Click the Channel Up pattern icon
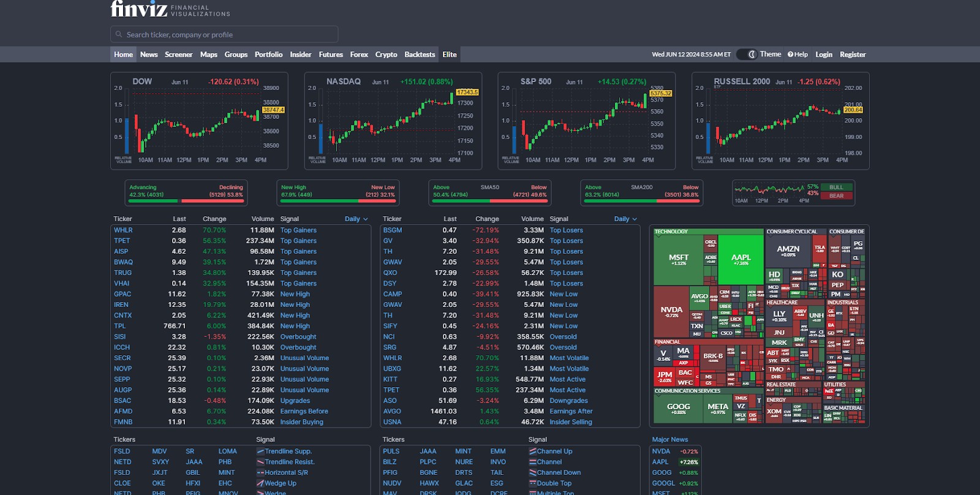Screen dimensions: 980x495 click(532, 452)
